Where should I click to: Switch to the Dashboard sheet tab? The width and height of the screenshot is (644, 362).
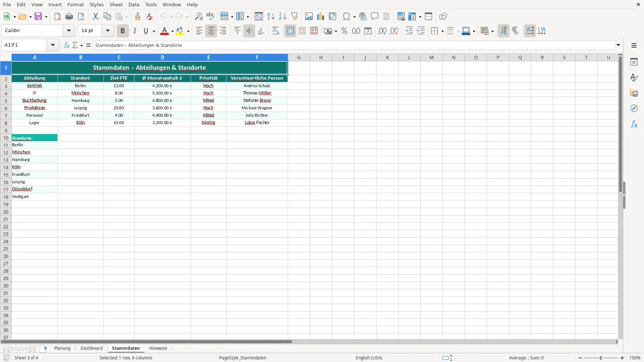coord(92,349)
